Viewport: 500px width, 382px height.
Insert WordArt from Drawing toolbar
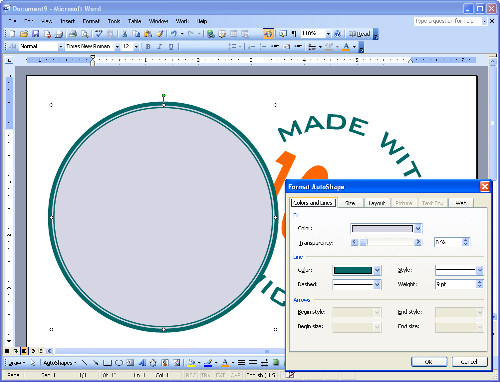(142, 363)
